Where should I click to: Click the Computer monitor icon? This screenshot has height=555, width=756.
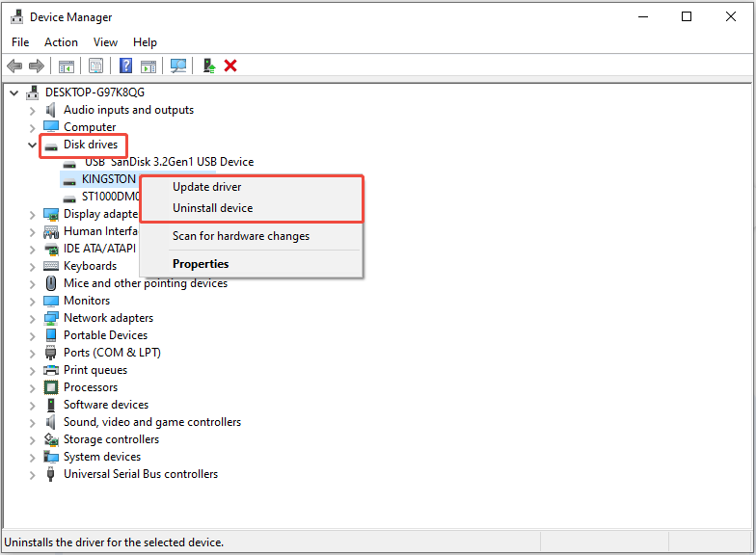click(50, 127)
